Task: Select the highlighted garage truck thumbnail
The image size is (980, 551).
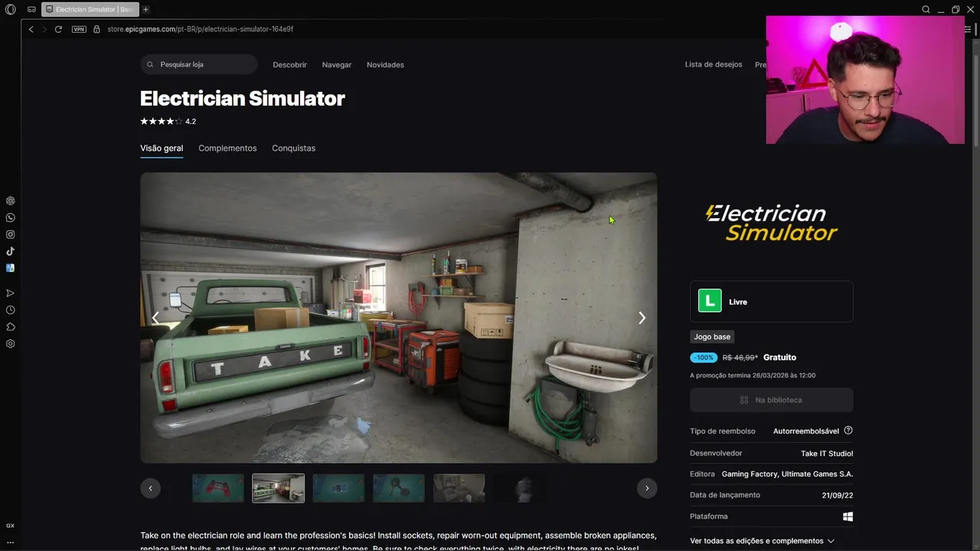Action: click(279, 488)
